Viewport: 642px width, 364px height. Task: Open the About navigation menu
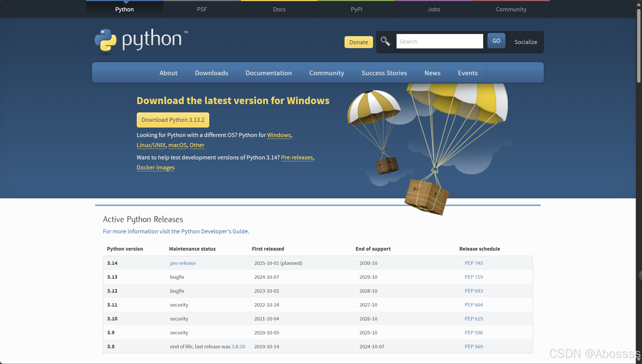[168, 73]
